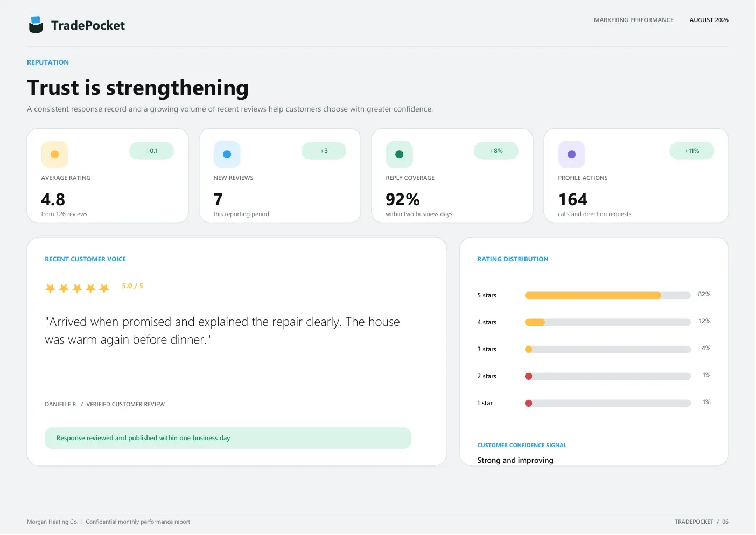Click 'this reporting period' caption
Screen dimensions: 756x535
tap(241, 214)
